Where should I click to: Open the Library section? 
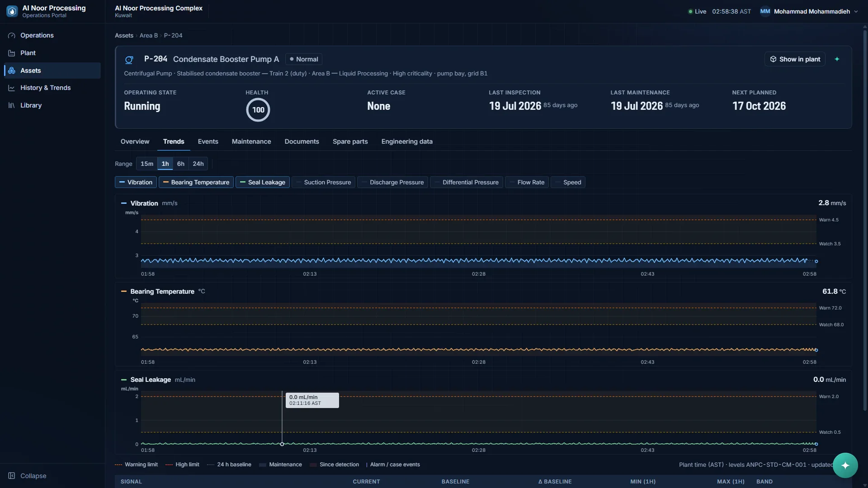point(52,105)
